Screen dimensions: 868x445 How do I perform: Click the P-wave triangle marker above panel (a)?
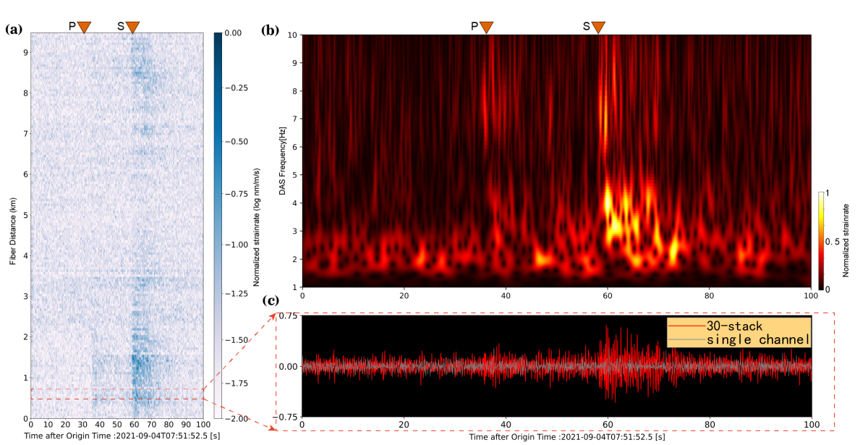84,27
